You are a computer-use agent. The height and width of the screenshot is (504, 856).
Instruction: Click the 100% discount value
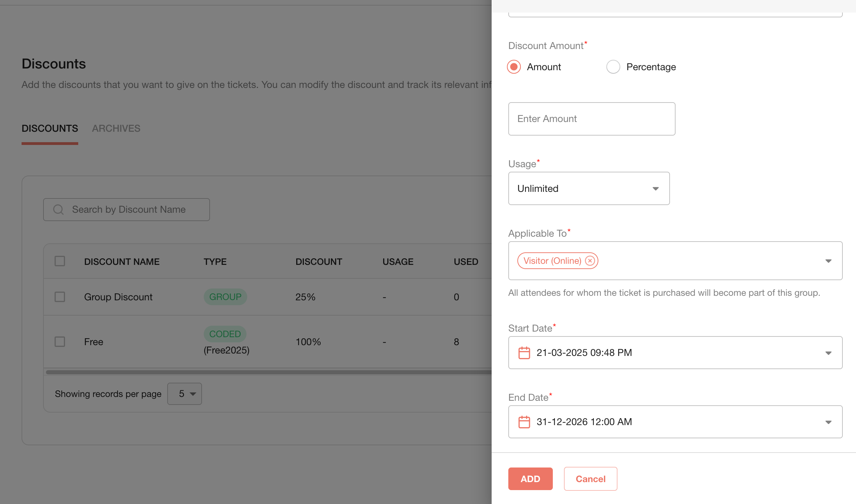[308, 342]
